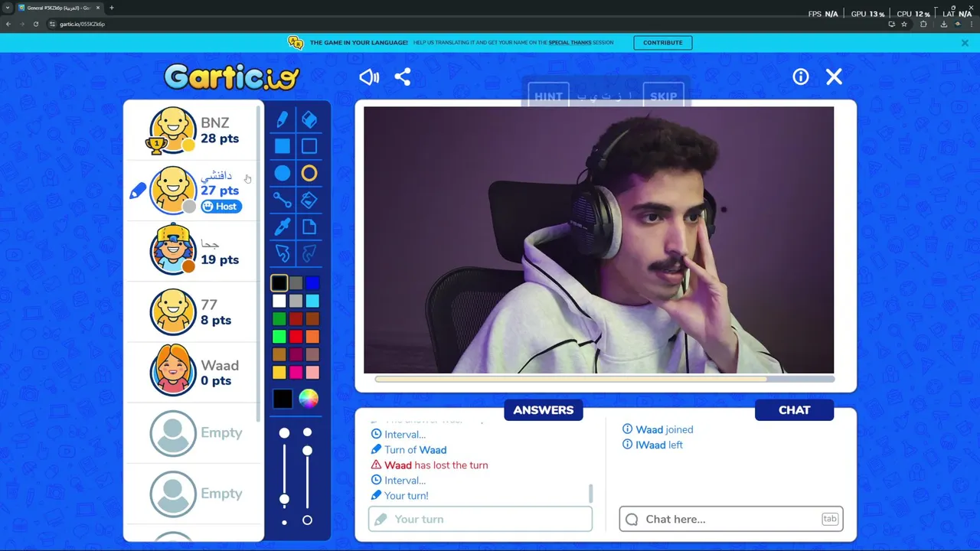Select the outlined circle tool

pyautogui.click(x=309, y=173)
